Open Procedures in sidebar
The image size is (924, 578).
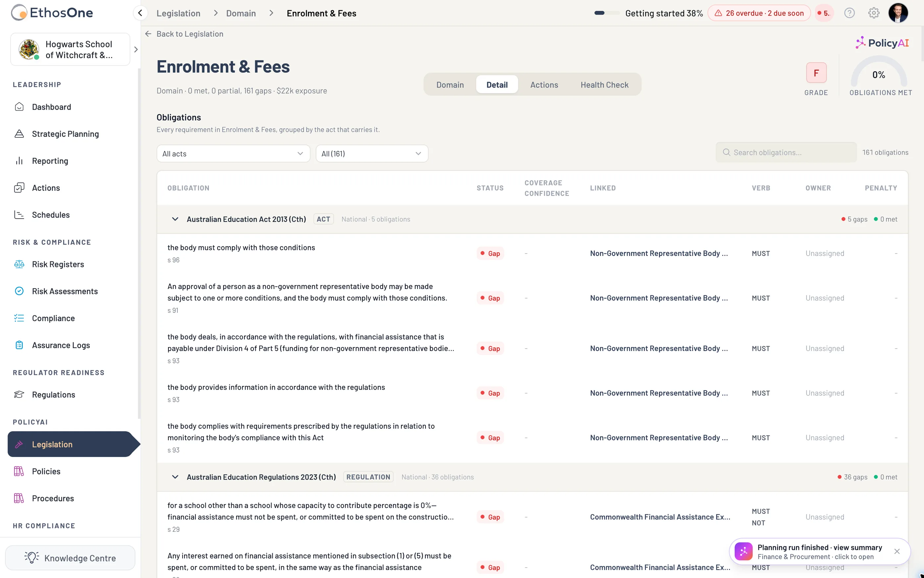point(53,498)
